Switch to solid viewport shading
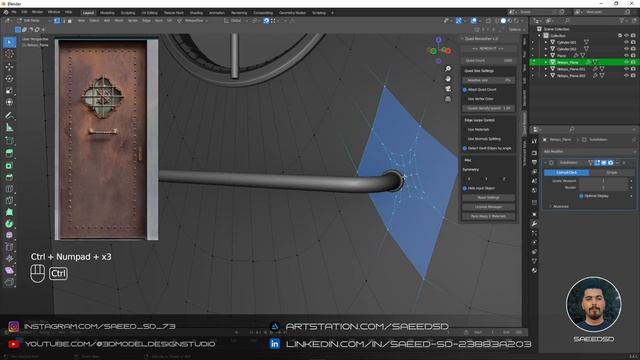This screenshot has height=360, width=640. pyautogui.click(x=503, y=20)
